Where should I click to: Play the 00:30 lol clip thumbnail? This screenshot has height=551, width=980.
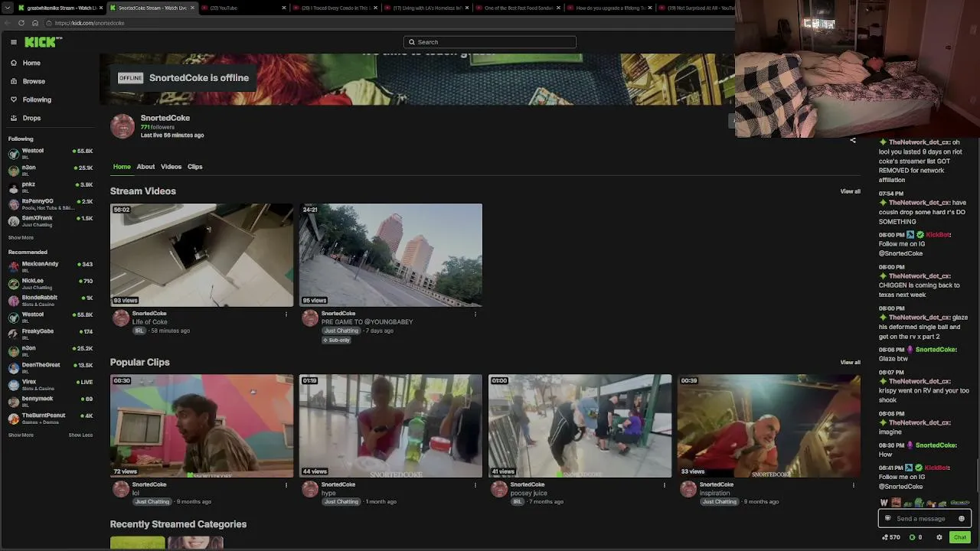[x=201, y=425]
